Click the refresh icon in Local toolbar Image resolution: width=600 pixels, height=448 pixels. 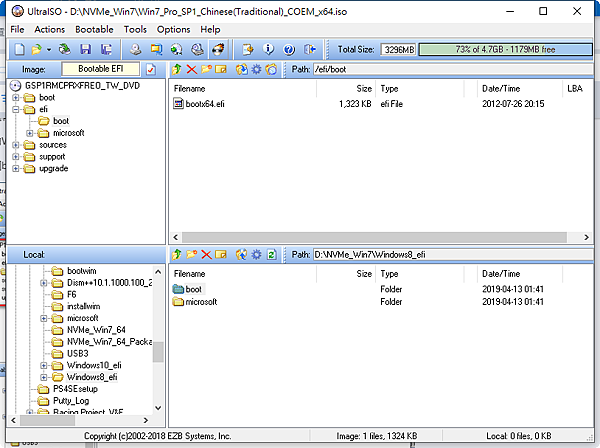click(271, 254)
